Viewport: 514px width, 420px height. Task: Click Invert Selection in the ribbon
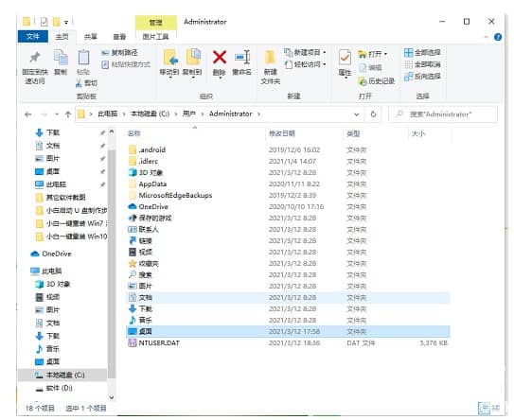tap(422, 77)
